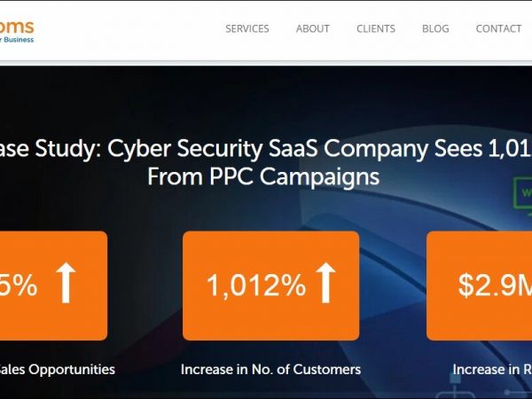Go to the About page
532x399 pixels.
point(313,28)
